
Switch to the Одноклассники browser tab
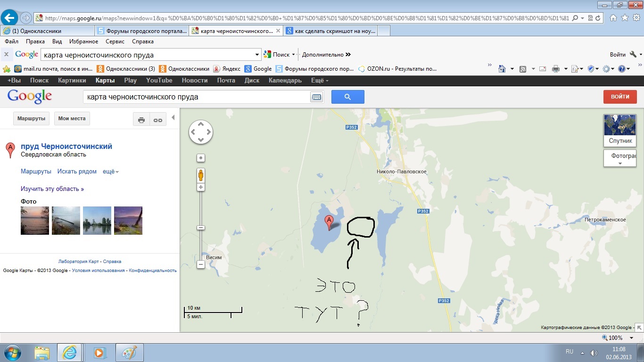pos(46,31)
